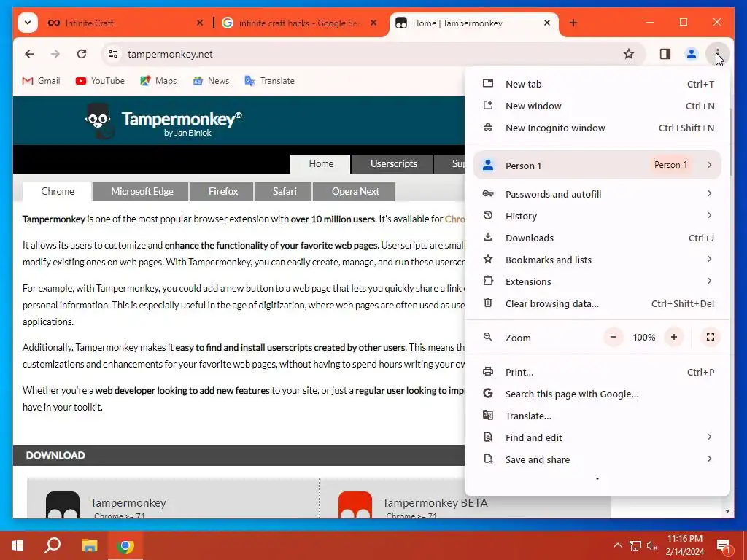Open the Maps bookmark
Image resolution: width=747 pixels, height=560 pixels.
158,81
